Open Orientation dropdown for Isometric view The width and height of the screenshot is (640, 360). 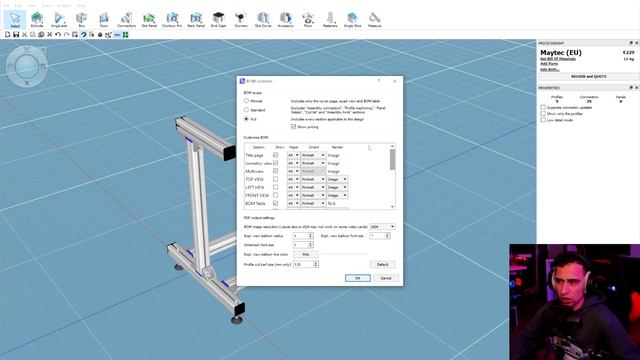[x=313, y=163]
